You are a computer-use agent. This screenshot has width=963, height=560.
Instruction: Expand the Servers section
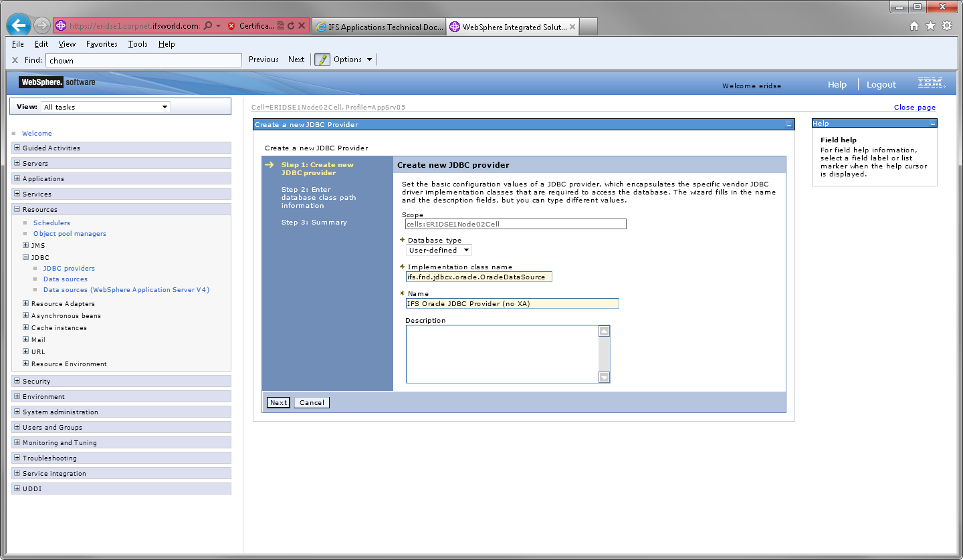click(17, 163)
